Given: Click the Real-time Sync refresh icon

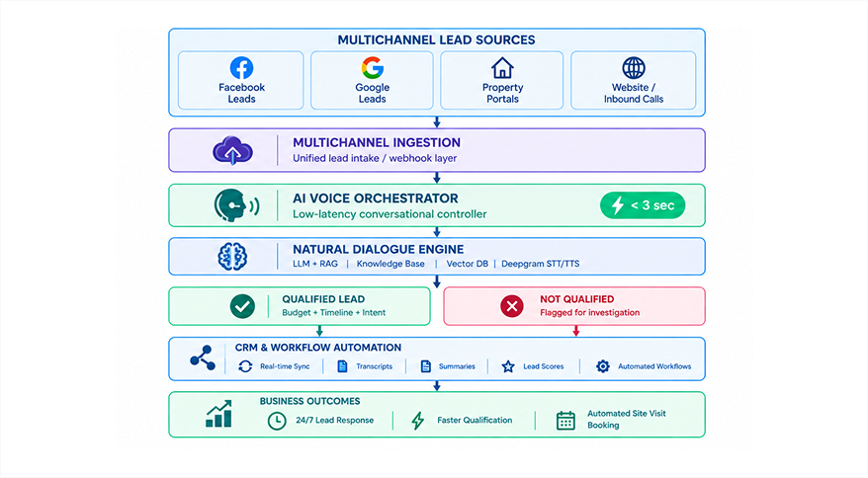Looking at the screenshot, I should 245,366.
